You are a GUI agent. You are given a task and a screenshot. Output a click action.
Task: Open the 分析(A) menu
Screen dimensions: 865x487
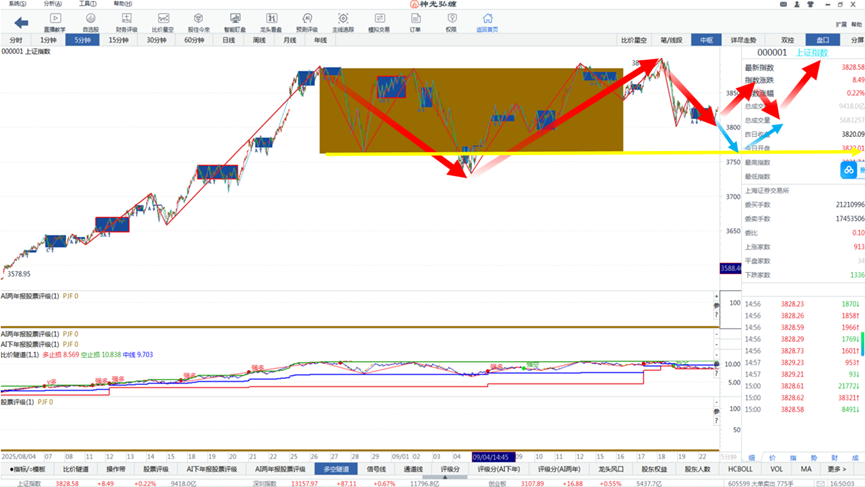click(52, 4)
